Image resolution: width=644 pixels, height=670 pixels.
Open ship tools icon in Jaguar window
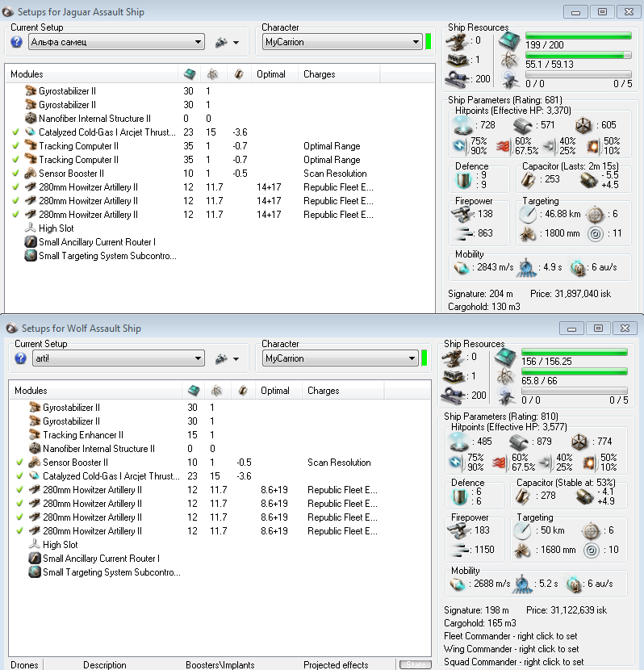click(221, 42)
